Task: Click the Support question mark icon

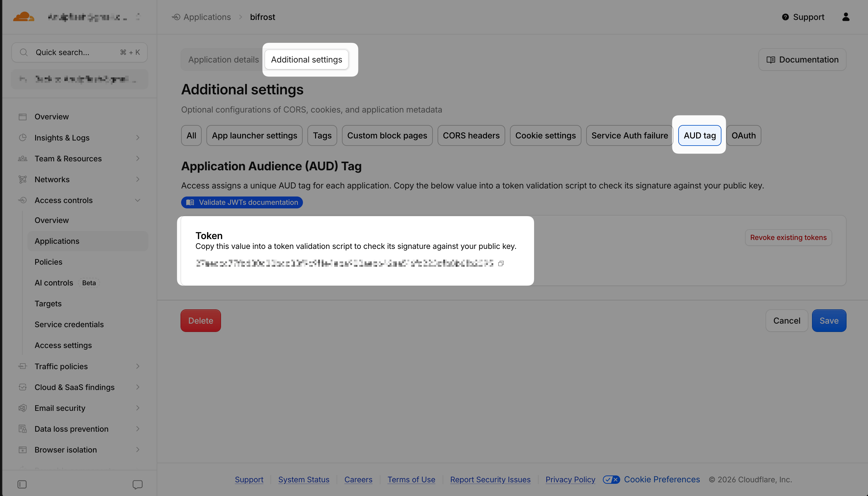Action: click(785, 17)
